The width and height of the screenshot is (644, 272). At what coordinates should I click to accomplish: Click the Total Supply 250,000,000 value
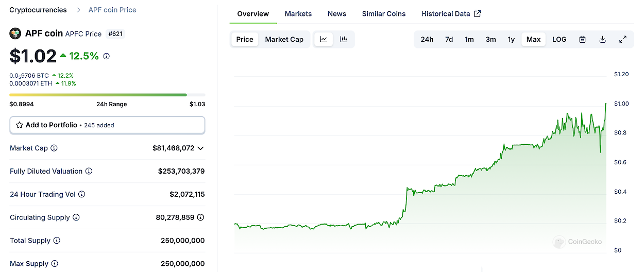point(183,241)
